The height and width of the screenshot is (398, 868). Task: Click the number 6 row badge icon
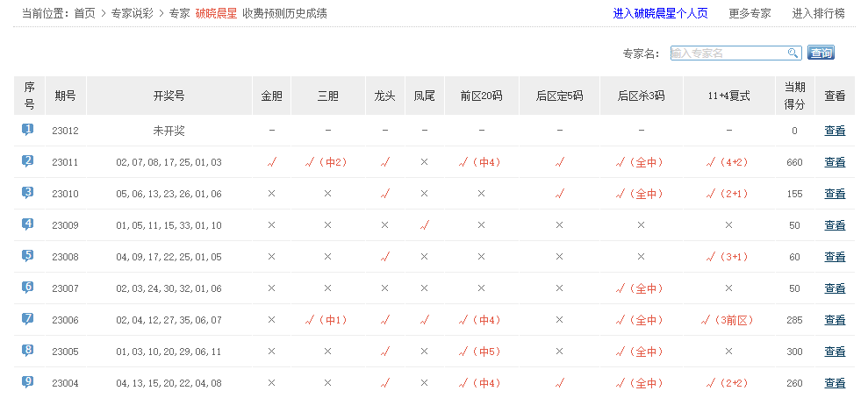click(28, 288)
